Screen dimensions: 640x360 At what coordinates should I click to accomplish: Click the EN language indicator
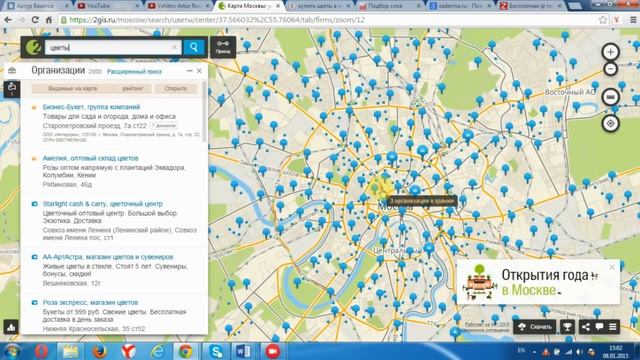click(521, 351)
